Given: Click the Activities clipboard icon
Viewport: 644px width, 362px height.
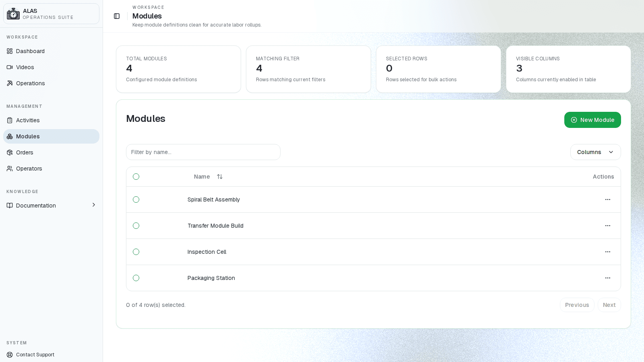Looking at the screenshot, I should [10, 120].
